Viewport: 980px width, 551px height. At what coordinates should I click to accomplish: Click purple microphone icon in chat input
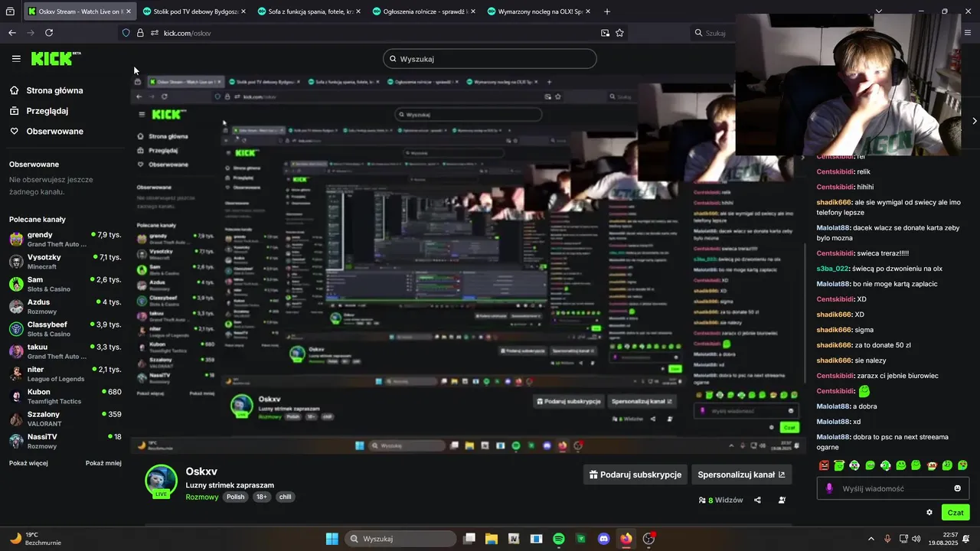click(x=829, y=488)
